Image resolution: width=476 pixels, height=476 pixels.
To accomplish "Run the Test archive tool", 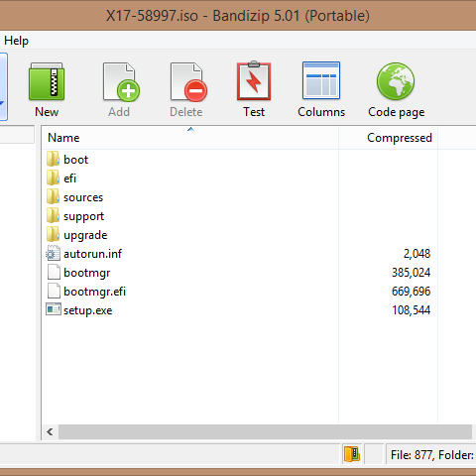I will 254,80.
